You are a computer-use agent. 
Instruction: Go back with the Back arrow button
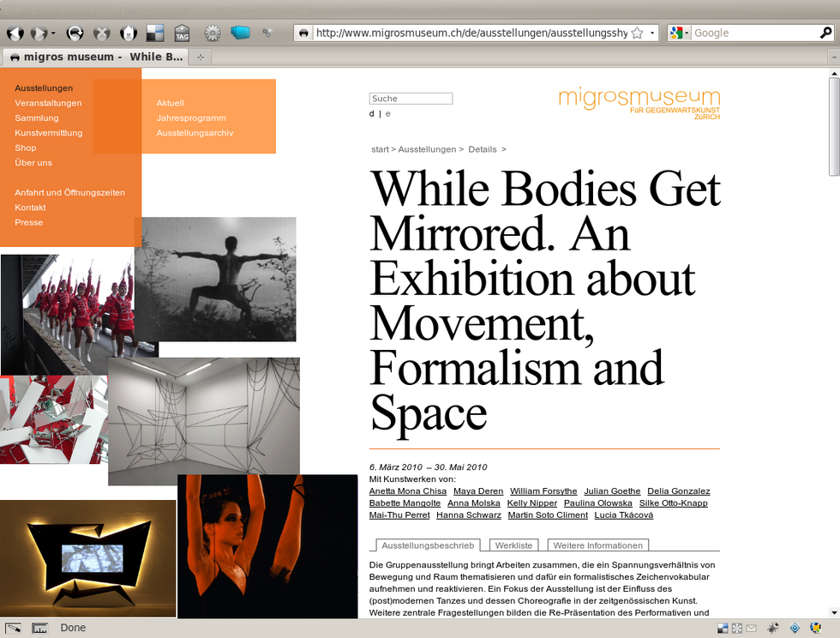coord(15,33)
